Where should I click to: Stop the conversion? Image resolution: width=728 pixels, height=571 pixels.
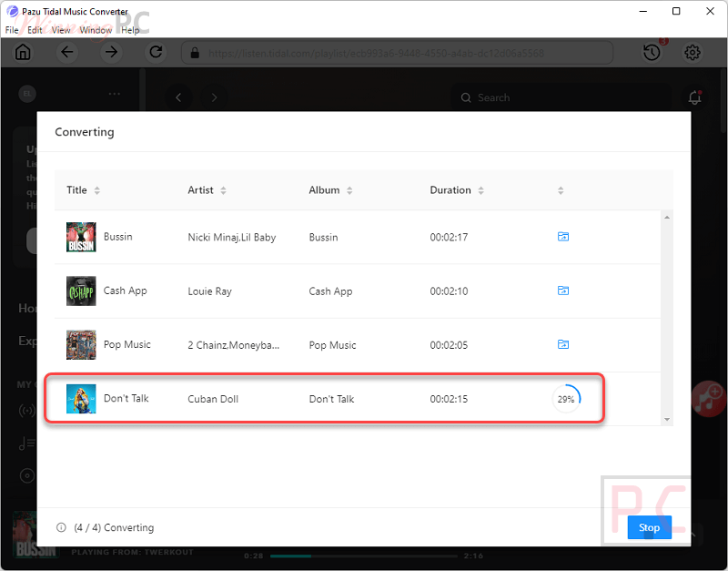coord(649,527)
